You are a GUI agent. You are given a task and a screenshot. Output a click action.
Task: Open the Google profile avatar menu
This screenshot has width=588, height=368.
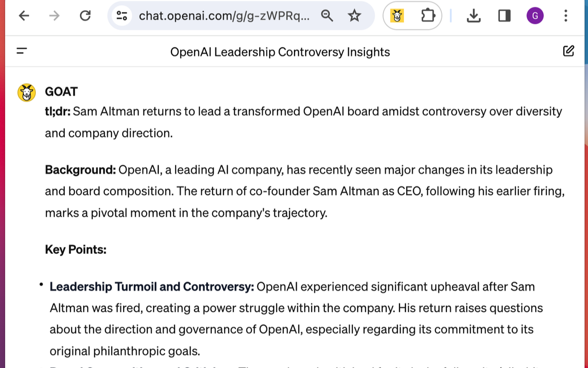coord(535,16)
